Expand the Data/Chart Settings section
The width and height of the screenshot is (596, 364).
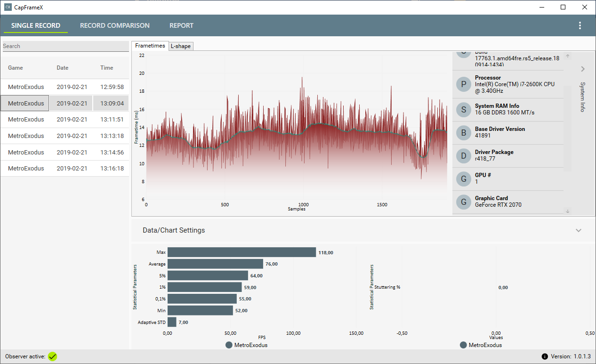pyautogui.click(x=579, y=230)
